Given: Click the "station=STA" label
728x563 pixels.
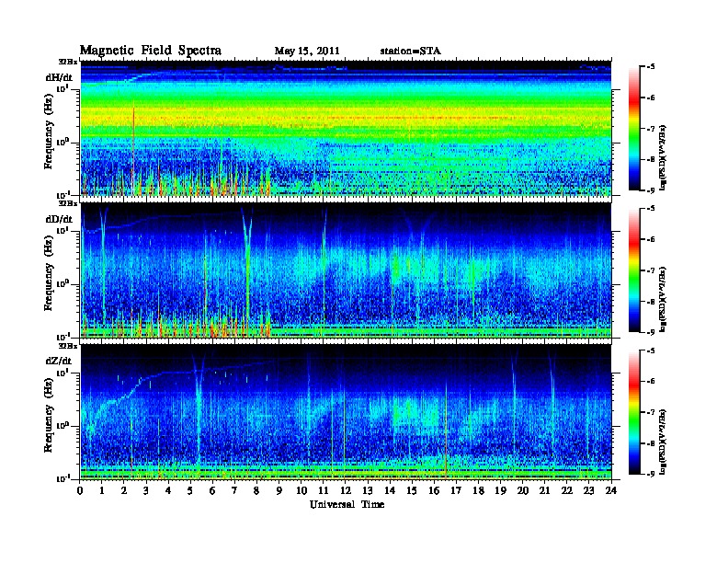Looking at the screenshot, I should 411,52.
